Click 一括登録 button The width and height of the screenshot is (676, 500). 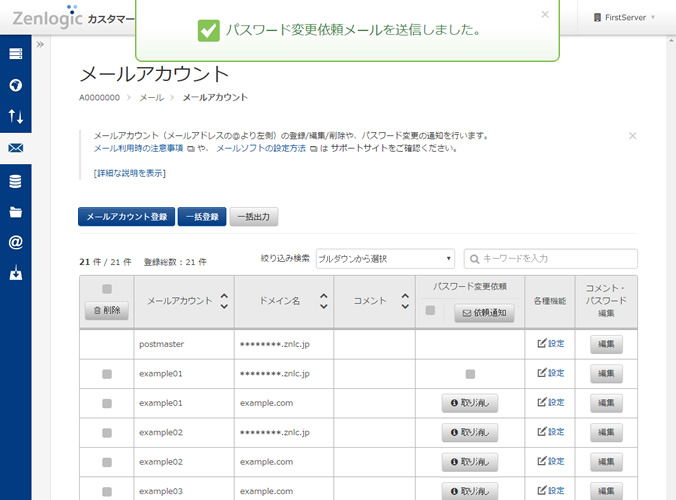(x=202, y=217)
